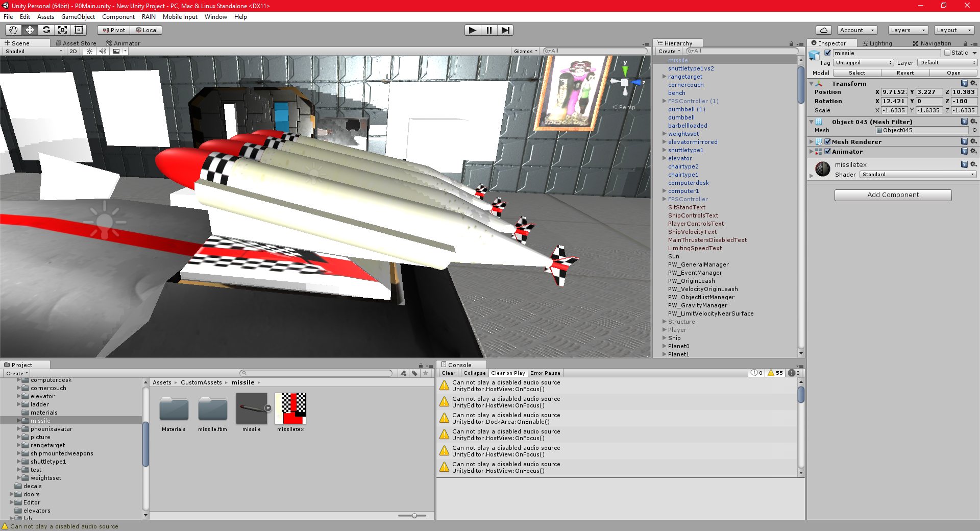Select the Hand tool in toolbar
This screenshot has width=980, height=531.
tap(13, 30)
